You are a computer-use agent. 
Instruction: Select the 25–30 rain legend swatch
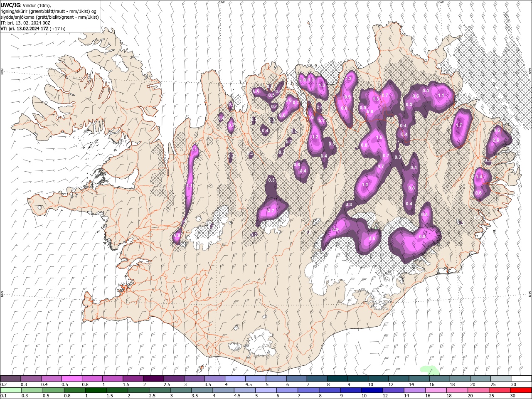point(499,390)
